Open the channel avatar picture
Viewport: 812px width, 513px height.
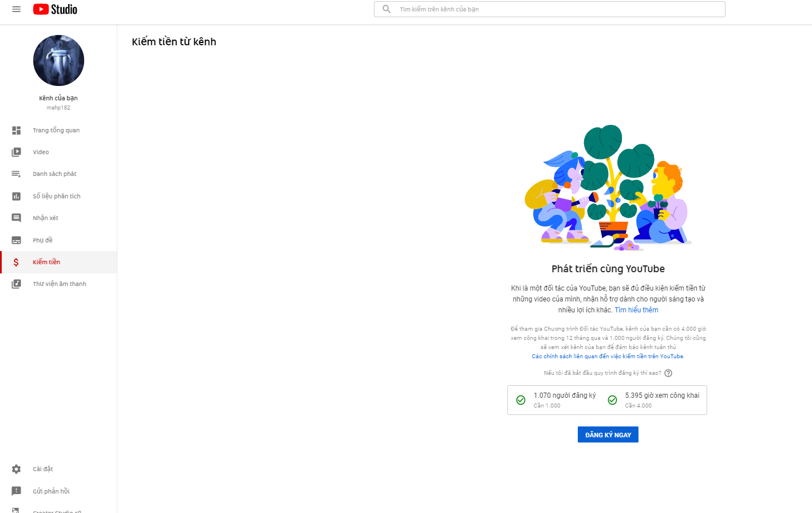(x=58, y=60)
